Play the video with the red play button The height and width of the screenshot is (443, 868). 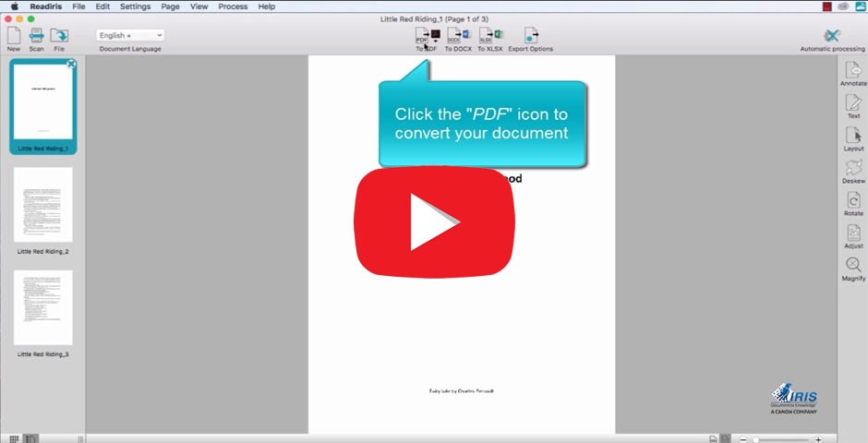[x=434, y=221]
